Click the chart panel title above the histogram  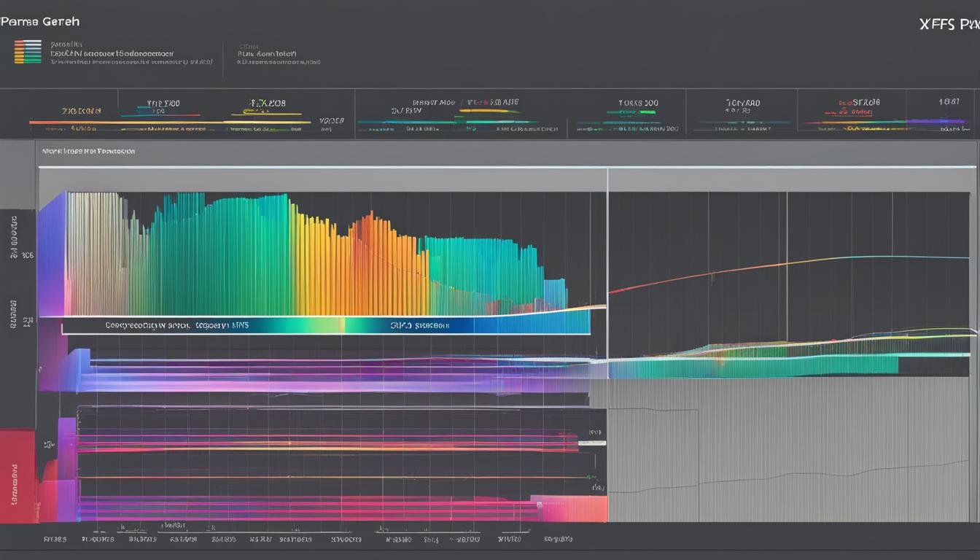point(87,152)
